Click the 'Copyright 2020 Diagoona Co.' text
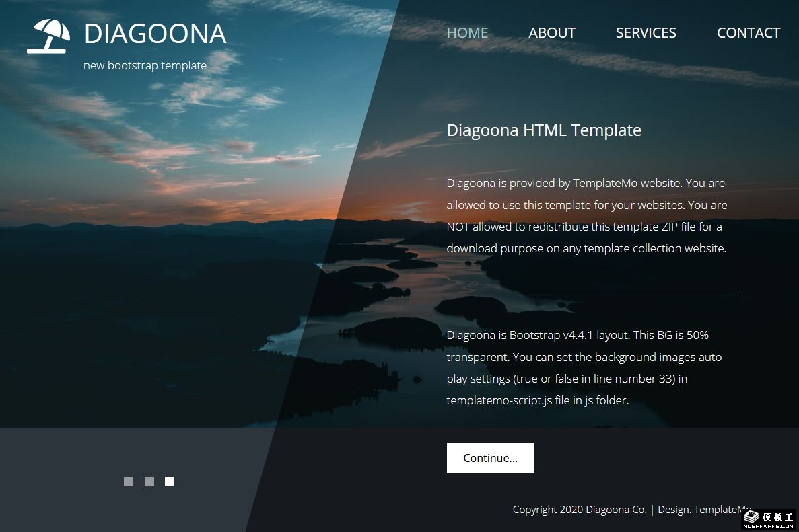This screenshot has height=532, width=799. click(580, 510)
